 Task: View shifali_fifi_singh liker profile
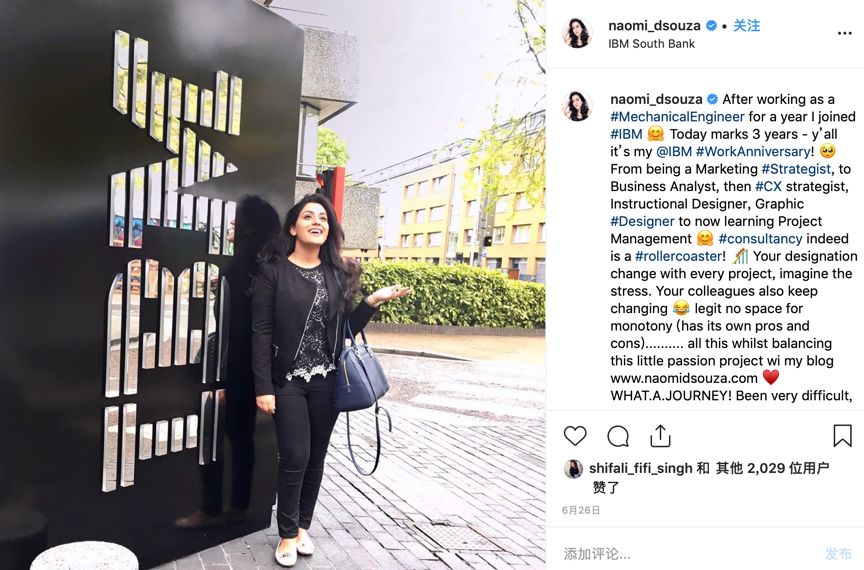coord(640,468)
